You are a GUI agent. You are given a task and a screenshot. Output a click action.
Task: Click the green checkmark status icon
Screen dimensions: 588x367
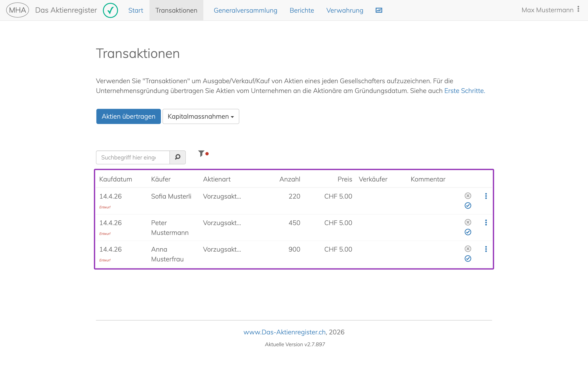(x=110, y=10)
